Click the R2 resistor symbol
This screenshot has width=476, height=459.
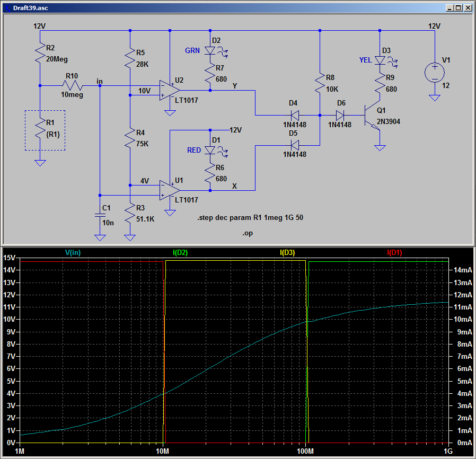(40, 53)
